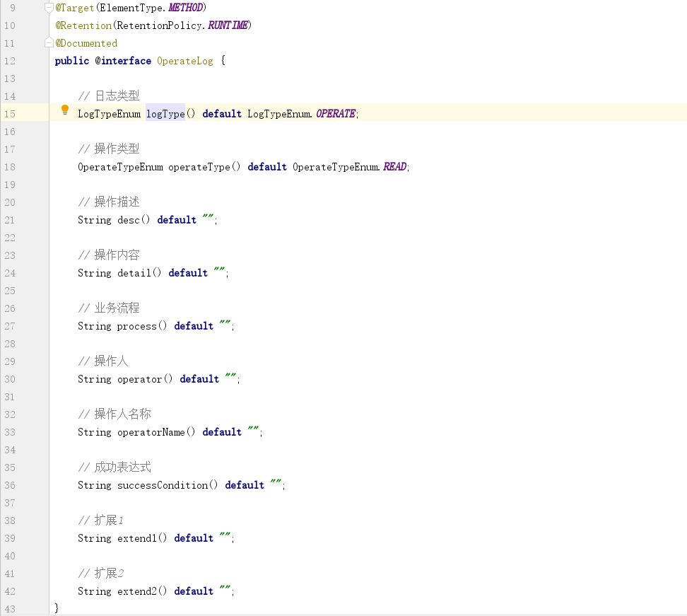The image size is (687, 616).
Task: Click the desc method name
Action: tap(129, 220)
